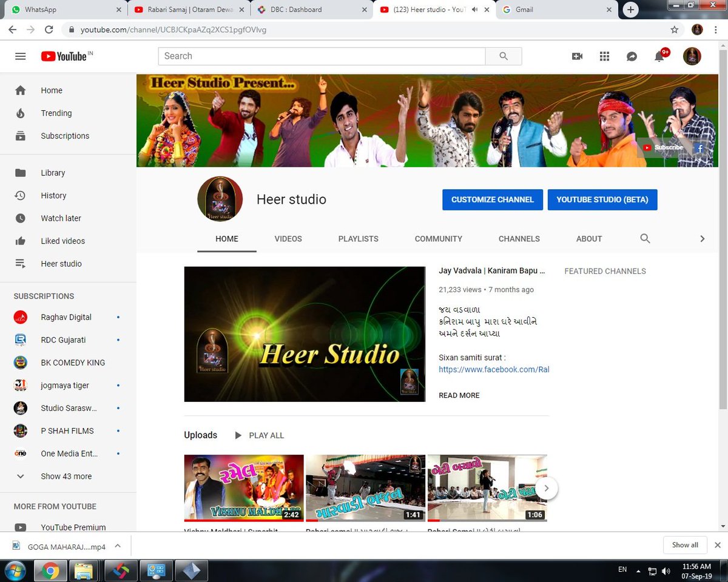Click the YOUTUBE STUDIO (BETA) button
This screenshot has height=582, width=728.
click(x=602, y=199)
